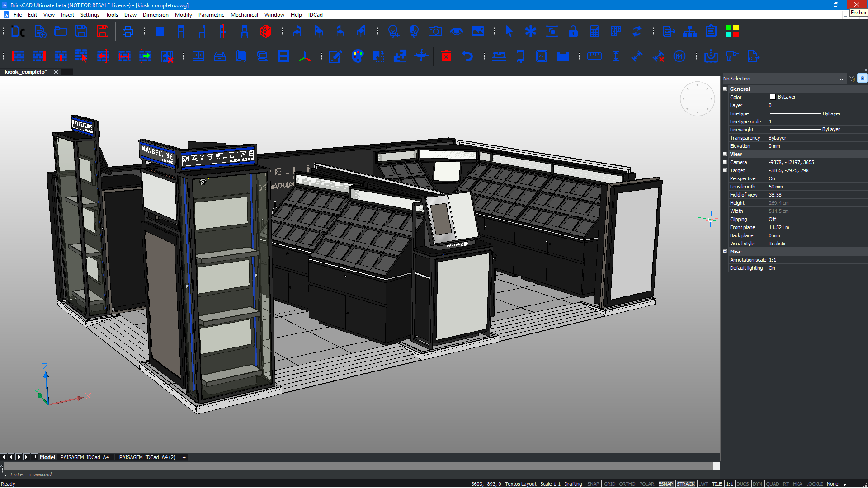This screenshot has height=488, width=868.
Task: Click the UCS axis icon
Action: (305, 56)
